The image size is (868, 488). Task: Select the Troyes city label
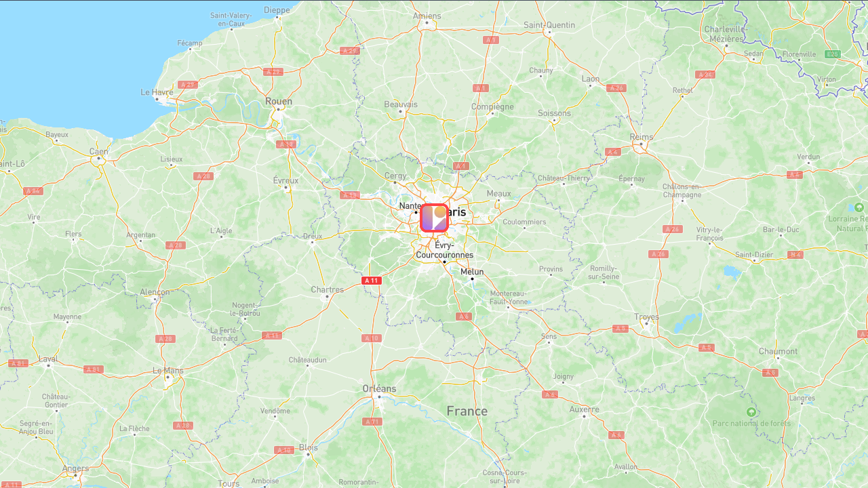[x=646, y=317]
